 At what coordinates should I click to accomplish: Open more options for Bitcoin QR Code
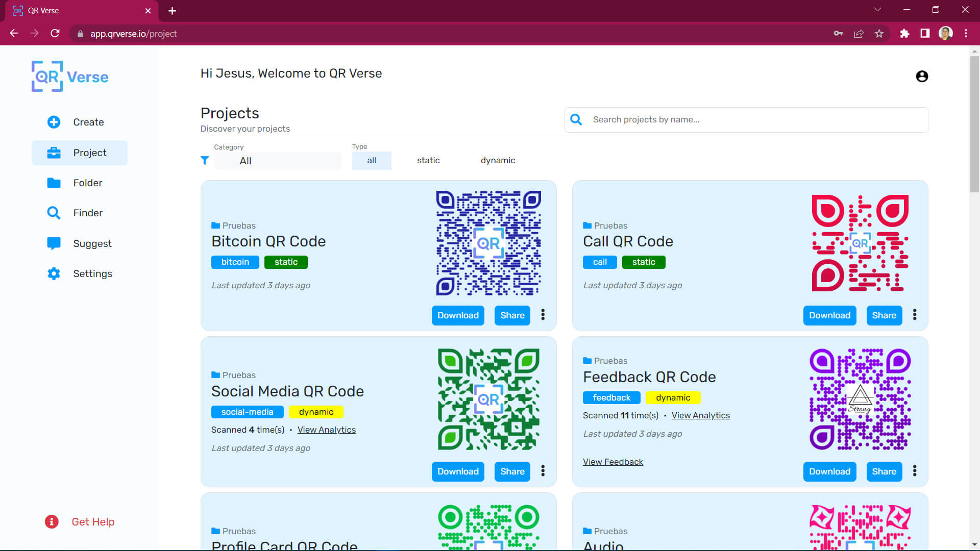(543, 315)
